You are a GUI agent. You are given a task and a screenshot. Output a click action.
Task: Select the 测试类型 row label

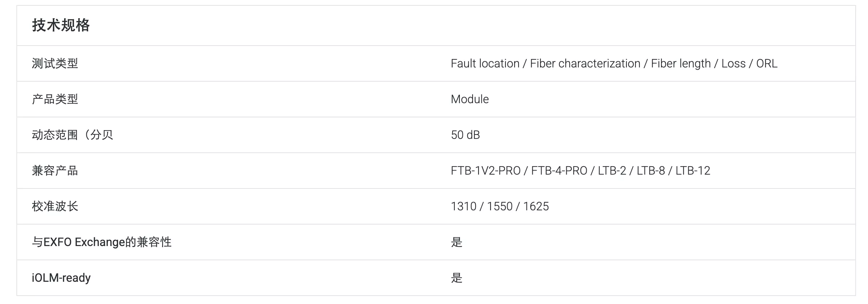tap(55, 63)
